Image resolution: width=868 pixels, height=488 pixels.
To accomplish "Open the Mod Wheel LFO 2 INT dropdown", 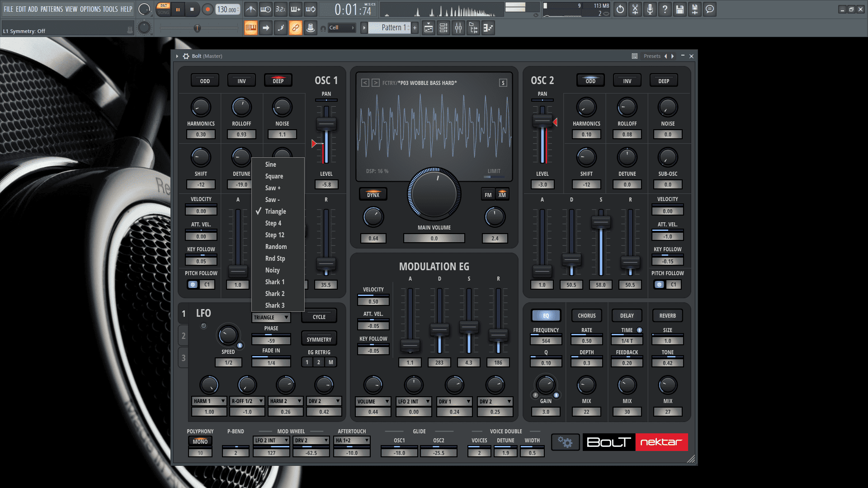I will coord(271,440).
